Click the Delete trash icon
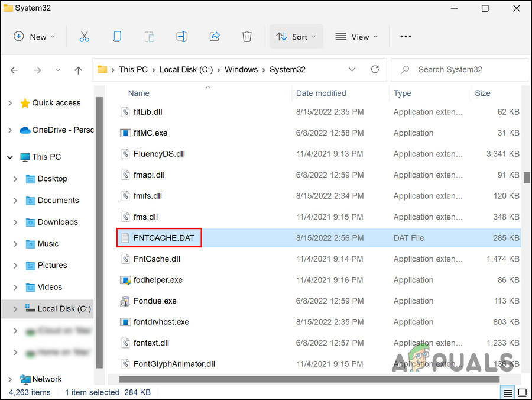The height and width of the screenshot is (400, 532). 246,36
